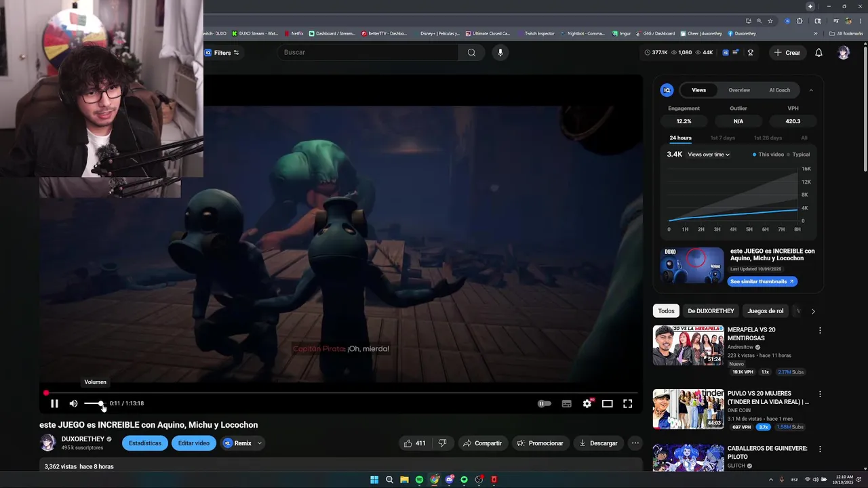Start voice search with microphone
This screenshot has width=868, height=488.
click(500, 52)
